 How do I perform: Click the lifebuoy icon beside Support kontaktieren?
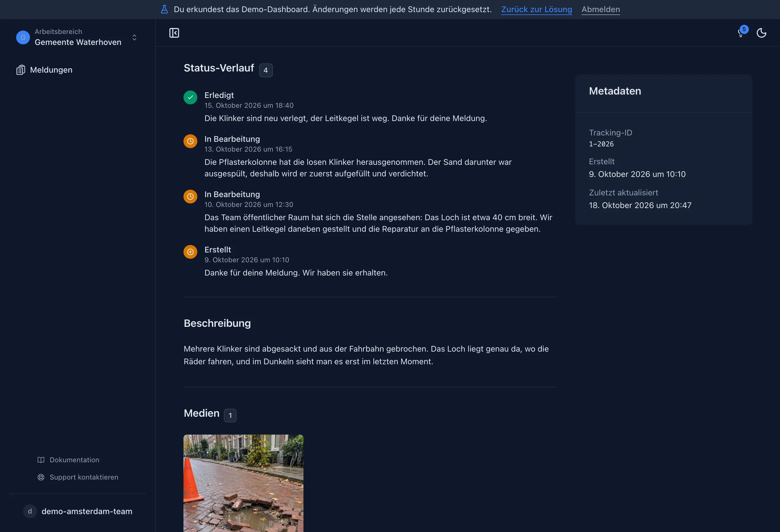(41, 477)
